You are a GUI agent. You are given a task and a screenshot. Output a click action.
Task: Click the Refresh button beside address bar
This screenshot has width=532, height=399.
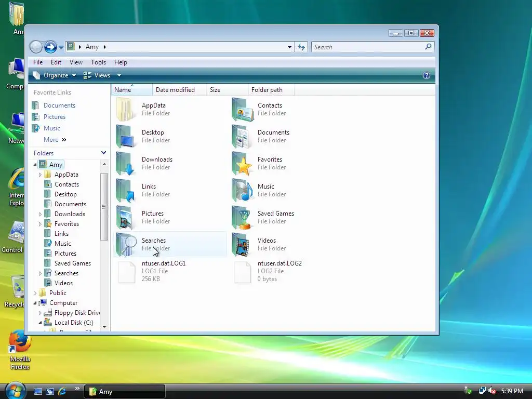(301, 47)
